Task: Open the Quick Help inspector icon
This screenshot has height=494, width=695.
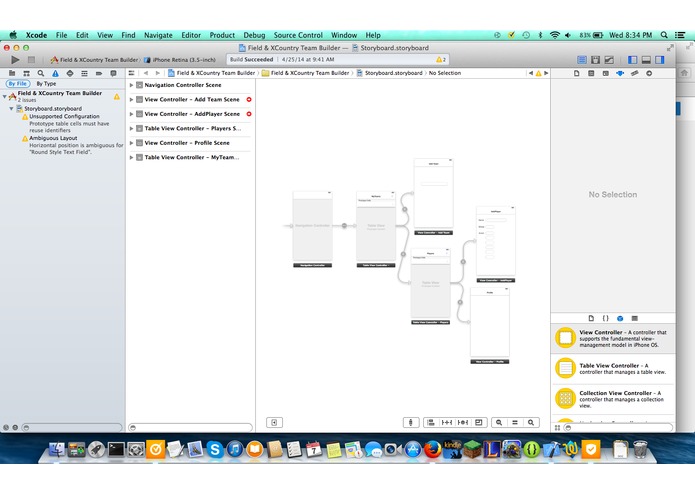Action: (591, 73)
